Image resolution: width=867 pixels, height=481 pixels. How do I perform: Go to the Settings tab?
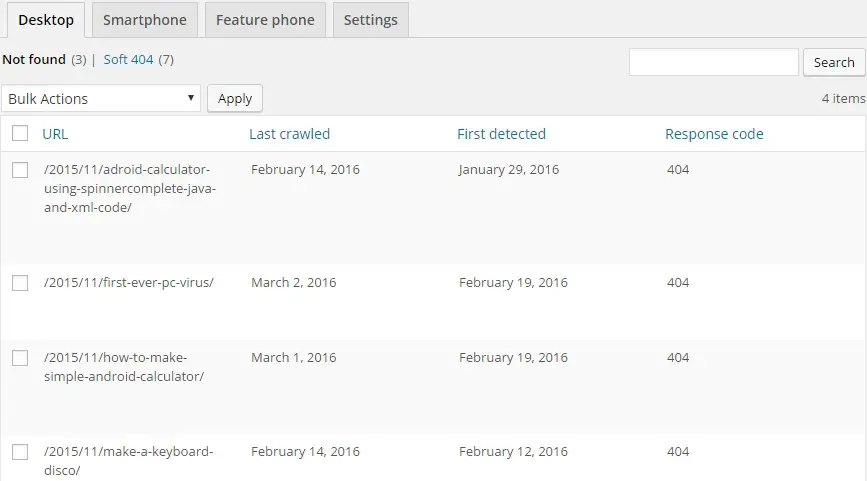pos(370,20)
